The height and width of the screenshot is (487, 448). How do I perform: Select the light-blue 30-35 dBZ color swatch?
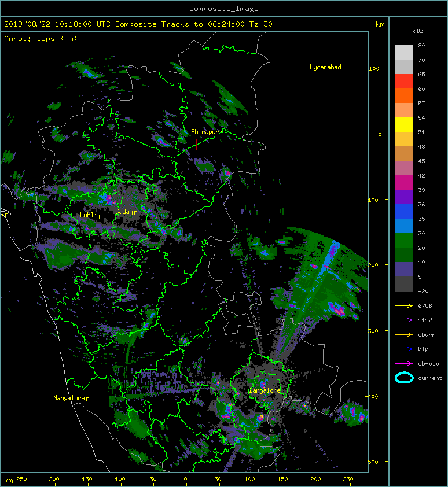click(404, 226)
